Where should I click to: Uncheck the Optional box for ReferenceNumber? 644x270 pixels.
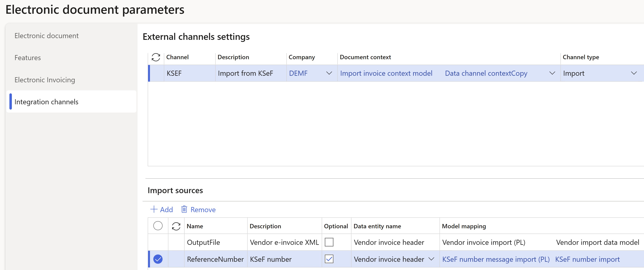[329, 259]
